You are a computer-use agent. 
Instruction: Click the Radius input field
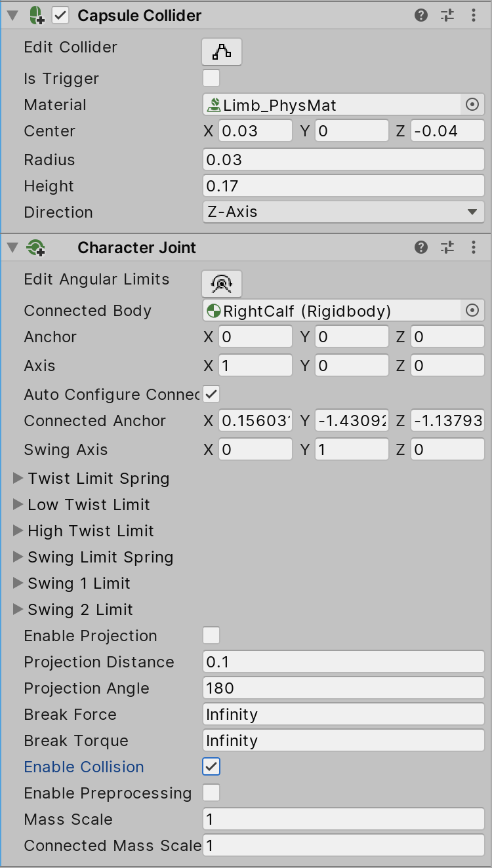tap(343, 159)
